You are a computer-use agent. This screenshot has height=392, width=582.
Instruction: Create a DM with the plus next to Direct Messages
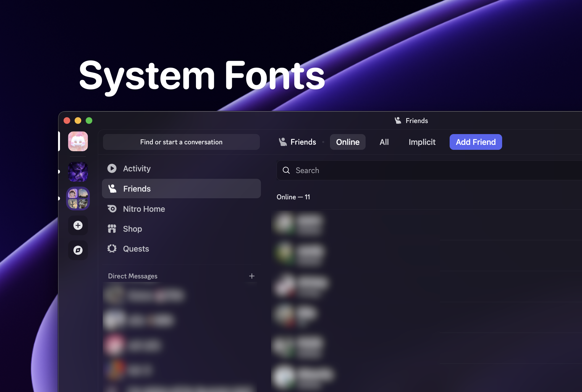(x=252, y=276)
